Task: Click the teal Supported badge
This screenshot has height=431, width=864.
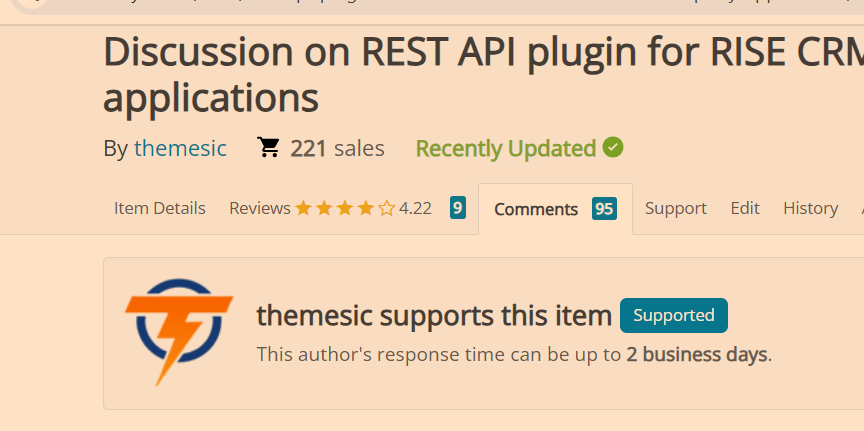Action: pyautogui.click(x=674, y=315)
